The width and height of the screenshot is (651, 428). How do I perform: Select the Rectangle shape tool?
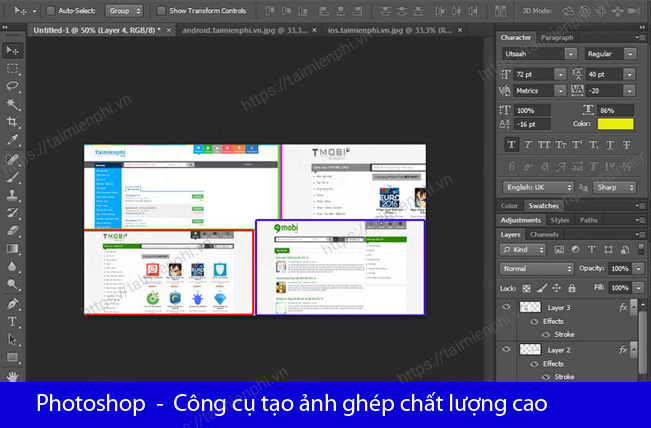(x=12, y=357)
